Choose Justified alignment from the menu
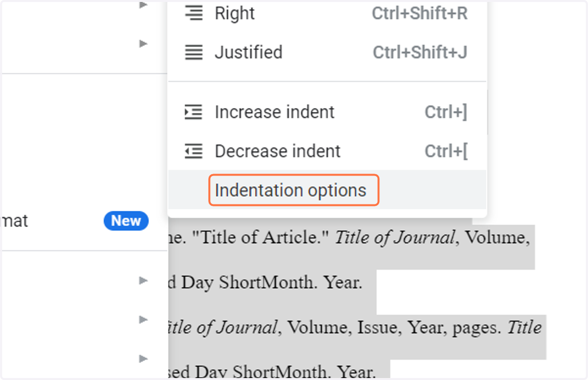588x380 pixels. [327, 52]
